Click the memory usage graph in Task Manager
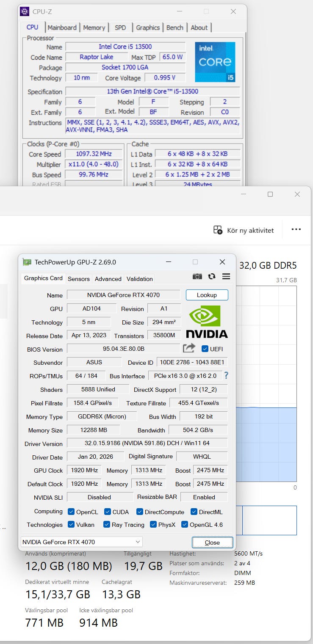 tap(266, 384)
